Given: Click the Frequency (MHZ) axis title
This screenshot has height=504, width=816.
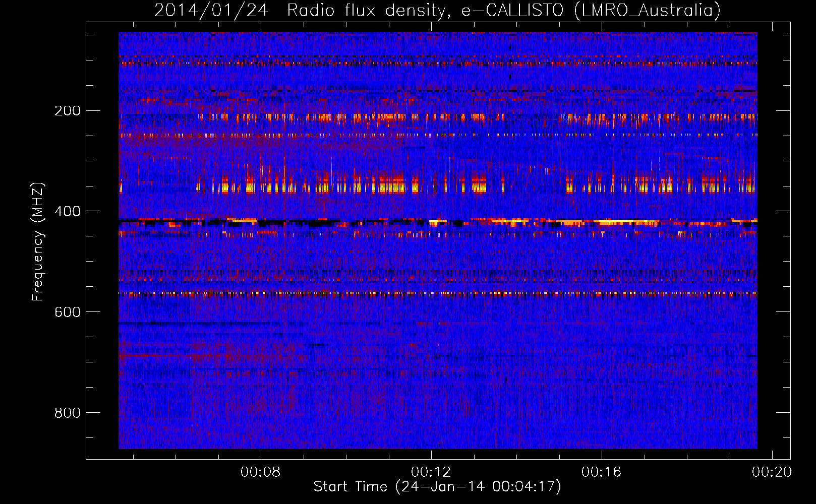Looking at the screenshot, I should pos(38,241).
